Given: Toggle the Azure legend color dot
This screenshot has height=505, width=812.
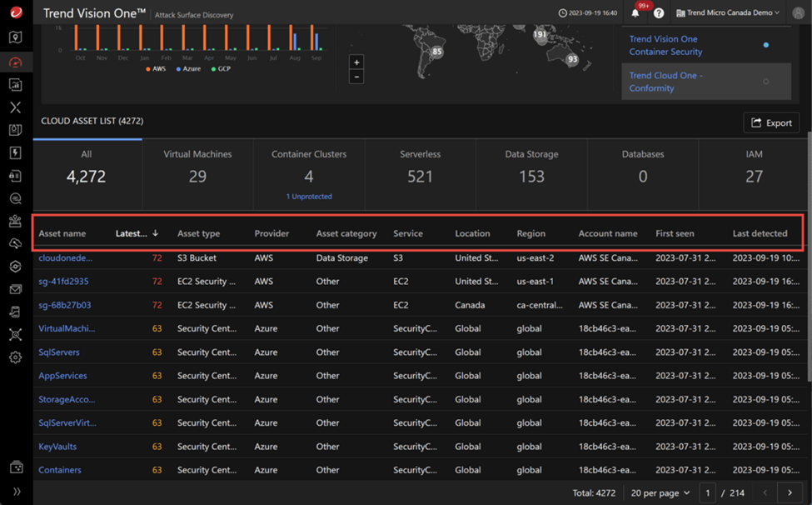Looking at the screenshot, I should 178,69.
